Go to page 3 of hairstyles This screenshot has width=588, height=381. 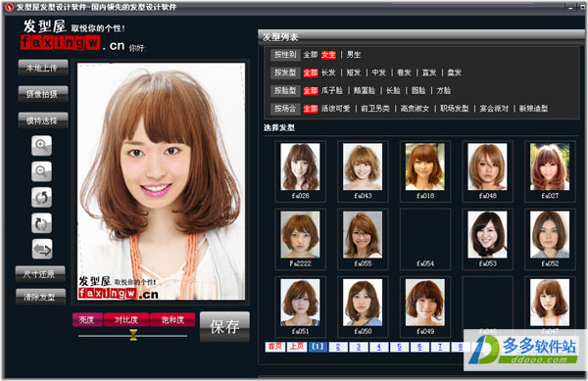pos(359,347)
